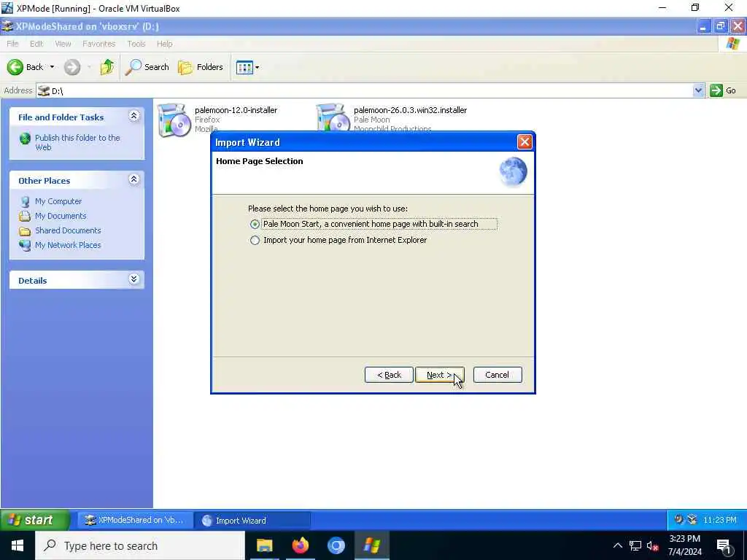The width and height of the screenshot is (747, 560).
Task: Toggle the Folders pane
Action: click(x=200, y=67)
